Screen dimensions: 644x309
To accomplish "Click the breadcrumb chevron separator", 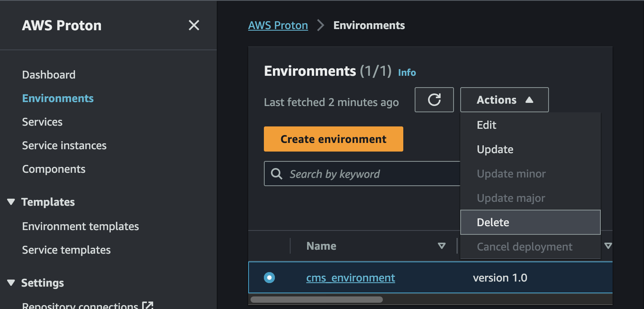I will pos(320,25).
